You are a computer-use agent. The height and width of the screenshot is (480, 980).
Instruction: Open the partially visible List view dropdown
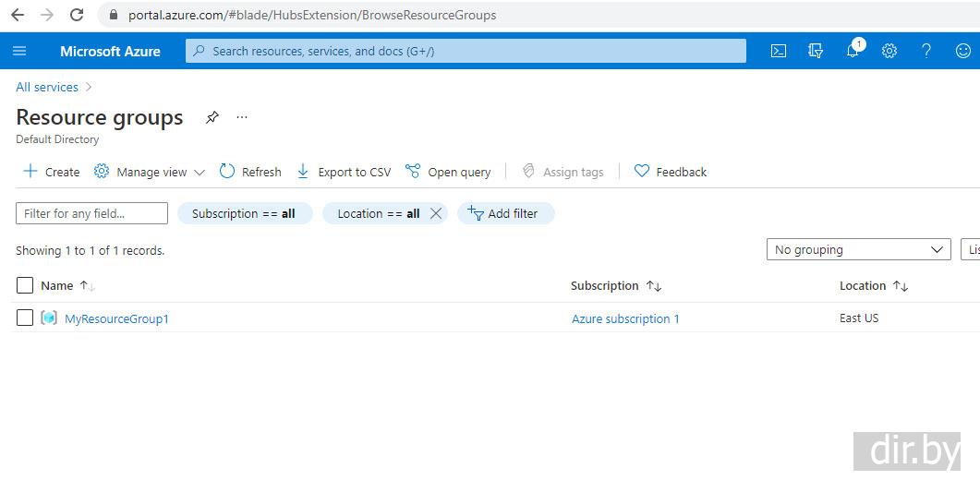[x=971, y=249]
